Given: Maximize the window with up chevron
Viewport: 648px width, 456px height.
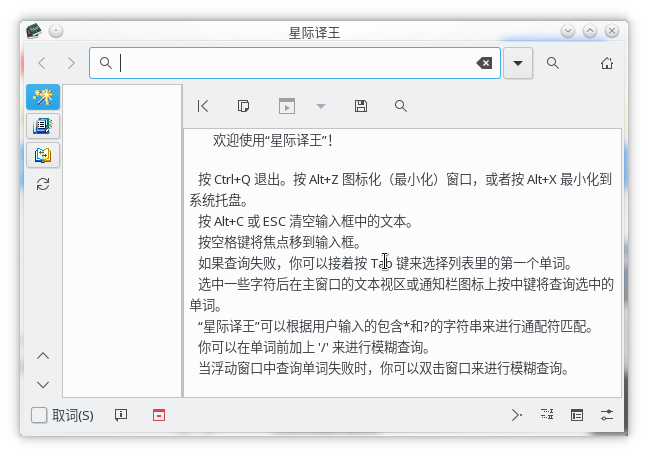Looking at the screenshot, I should click(590, 31).
